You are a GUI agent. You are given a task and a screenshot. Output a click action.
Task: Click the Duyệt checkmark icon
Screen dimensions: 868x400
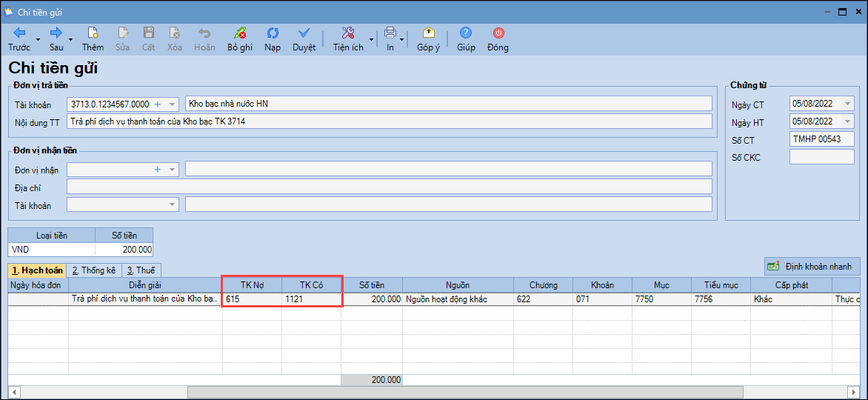click(x=304, y=33)
